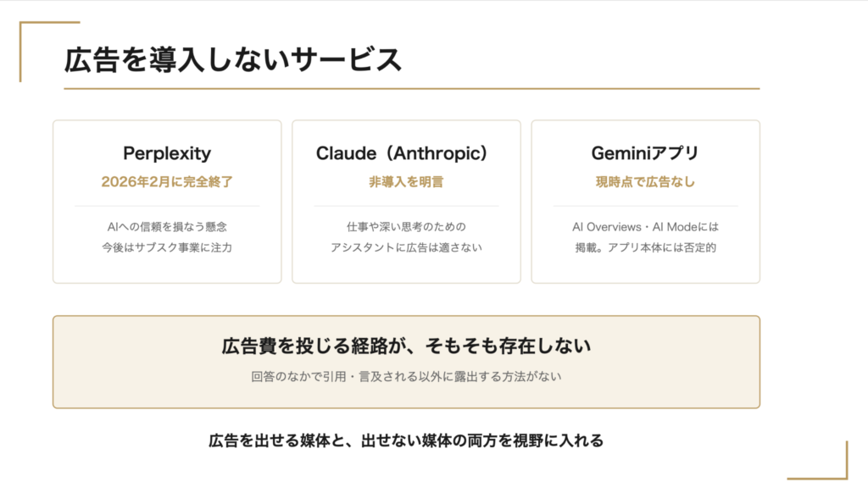Click the AIへの信頼を損なう懸念 text line
Image resolution: width=868 pixels, height=504 pixels.
click(167, 227)
